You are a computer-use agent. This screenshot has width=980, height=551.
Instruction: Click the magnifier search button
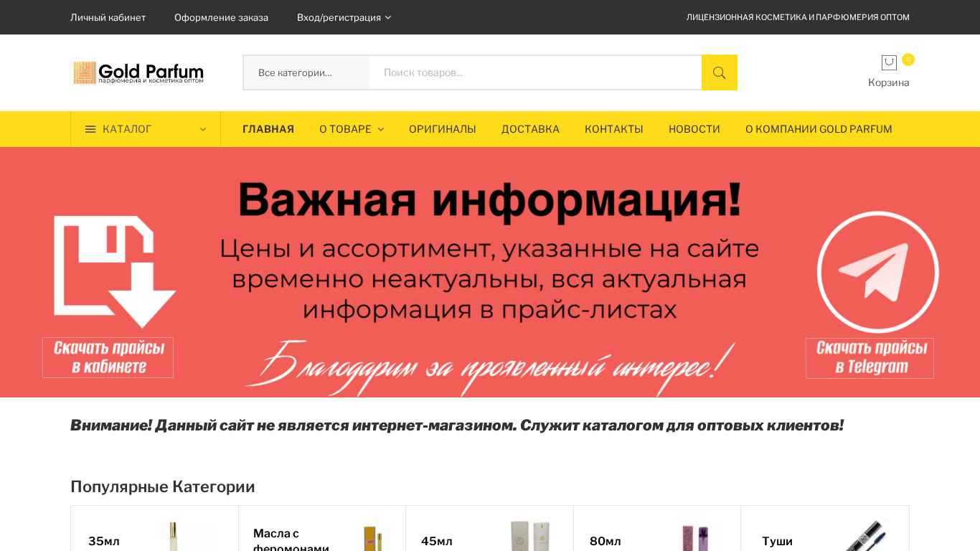(719, 72)
